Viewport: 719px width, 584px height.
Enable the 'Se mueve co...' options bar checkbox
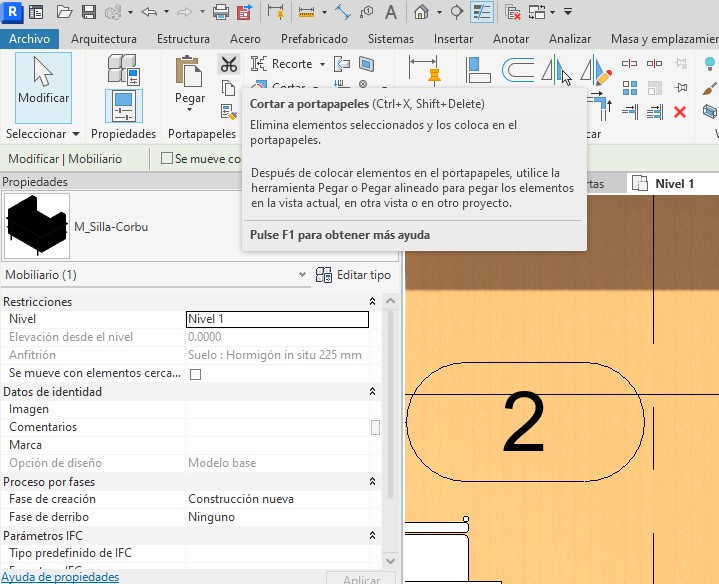click(167, 159)
